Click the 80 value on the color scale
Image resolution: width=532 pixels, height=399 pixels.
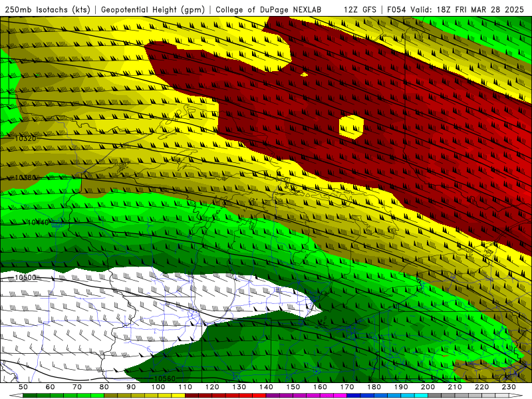coord(104,387)
